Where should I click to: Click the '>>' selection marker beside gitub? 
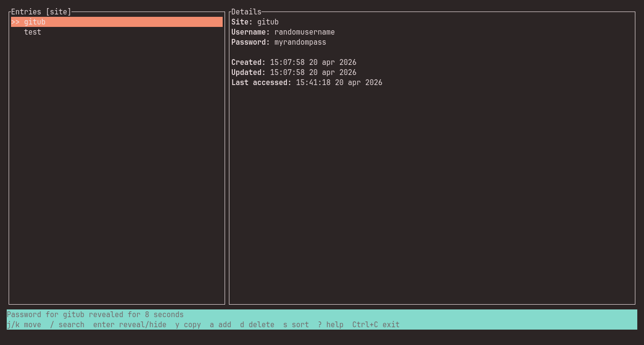coord(15,22)
